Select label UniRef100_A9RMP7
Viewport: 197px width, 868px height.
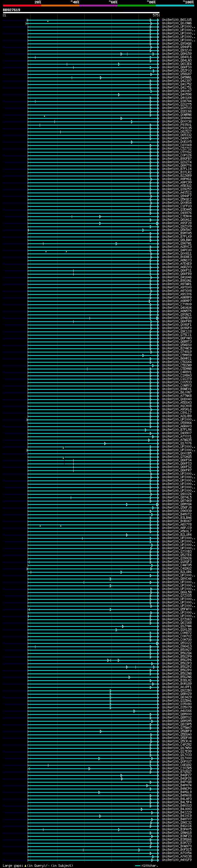177,301
